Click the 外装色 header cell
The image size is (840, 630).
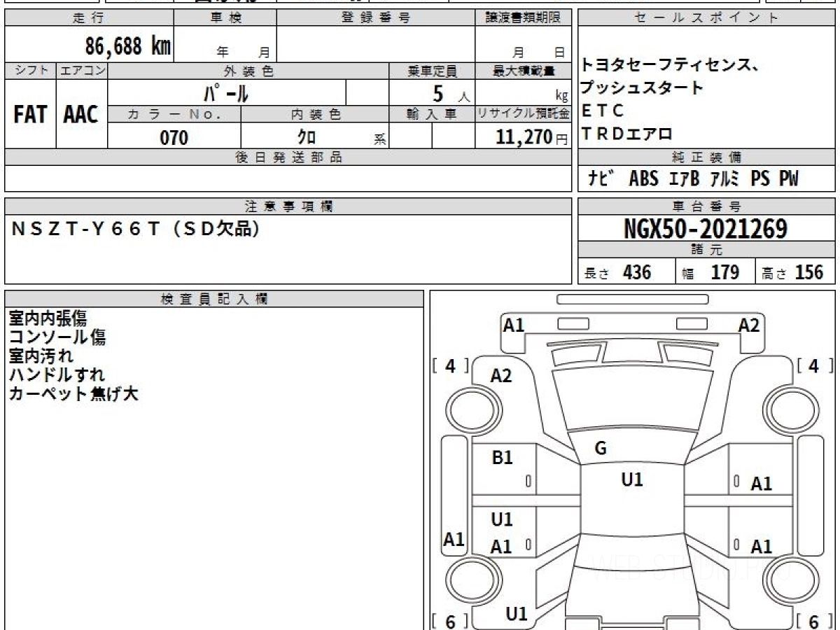248,71
